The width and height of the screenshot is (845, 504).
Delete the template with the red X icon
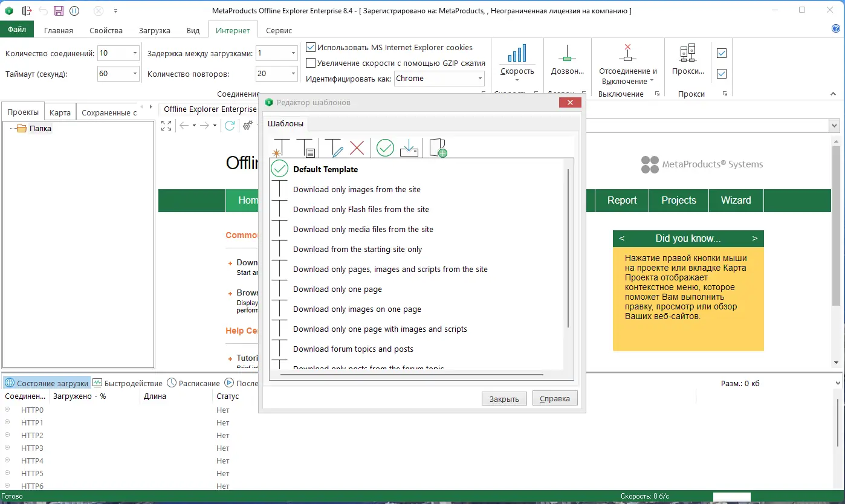coord(357,147)
